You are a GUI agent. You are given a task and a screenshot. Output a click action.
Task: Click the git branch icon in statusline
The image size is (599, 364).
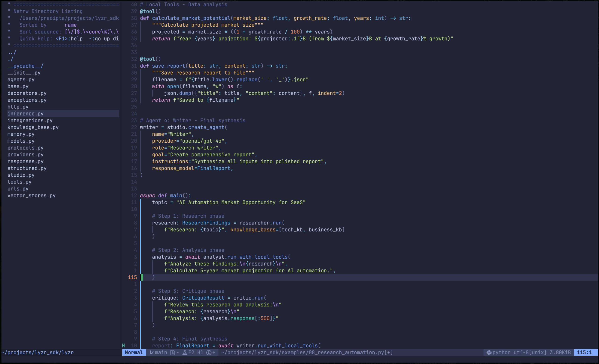[x=151, y=353]
